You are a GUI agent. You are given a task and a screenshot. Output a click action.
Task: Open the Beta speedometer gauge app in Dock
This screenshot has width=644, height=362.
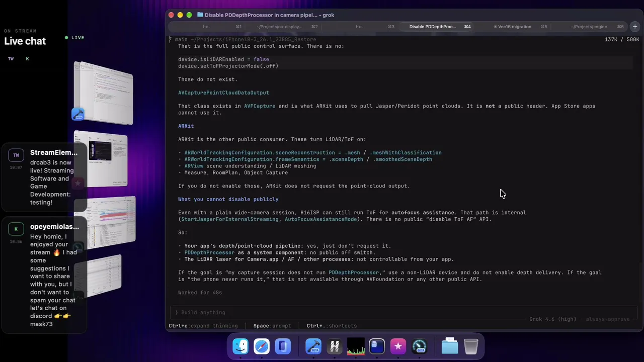click(x=419, y=346)
